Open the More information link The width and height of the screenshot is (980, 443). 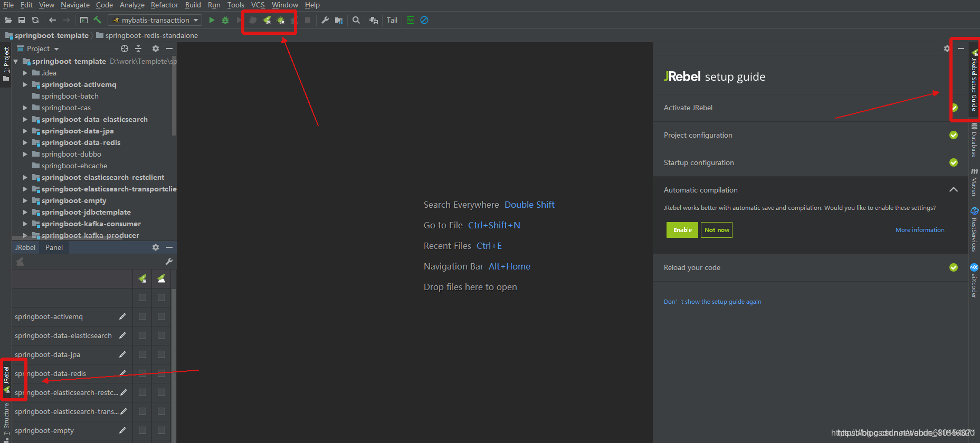tap(920, 230)
